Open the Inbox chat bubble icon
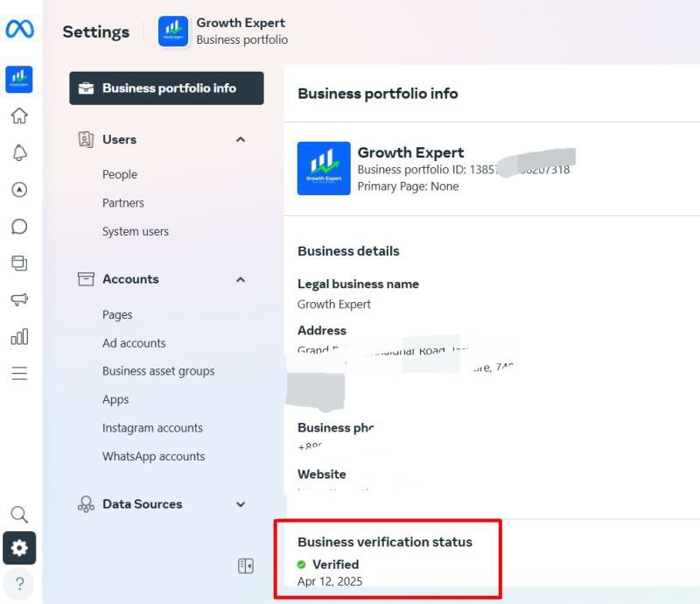The image size is (700, 604). 19,226
